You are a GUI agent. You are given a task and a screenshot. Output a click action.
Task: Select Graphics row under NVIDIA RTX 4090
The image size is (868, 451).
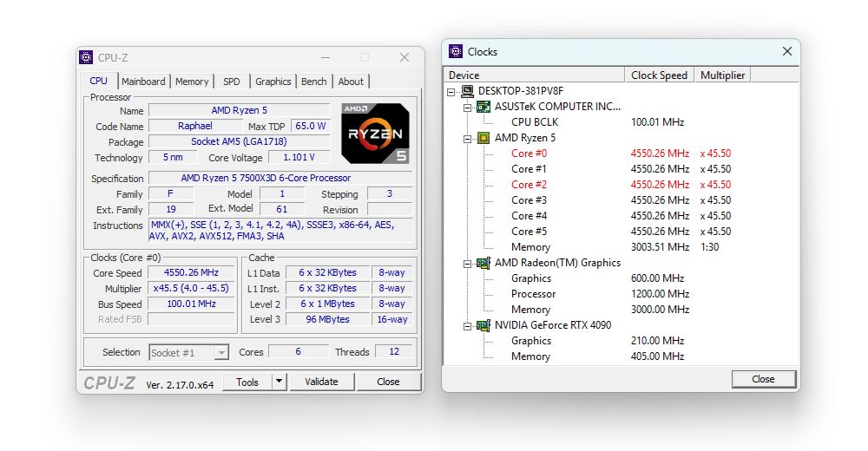tap(531, 341)
